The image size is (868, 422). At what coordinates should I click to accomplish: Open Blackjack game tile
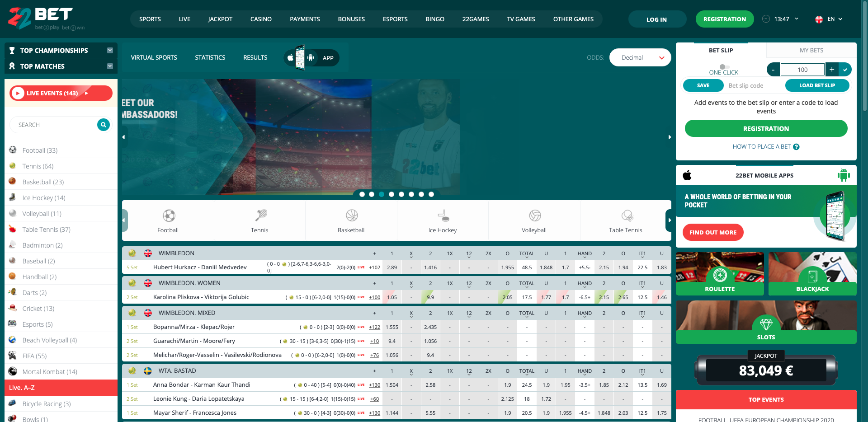812,274
